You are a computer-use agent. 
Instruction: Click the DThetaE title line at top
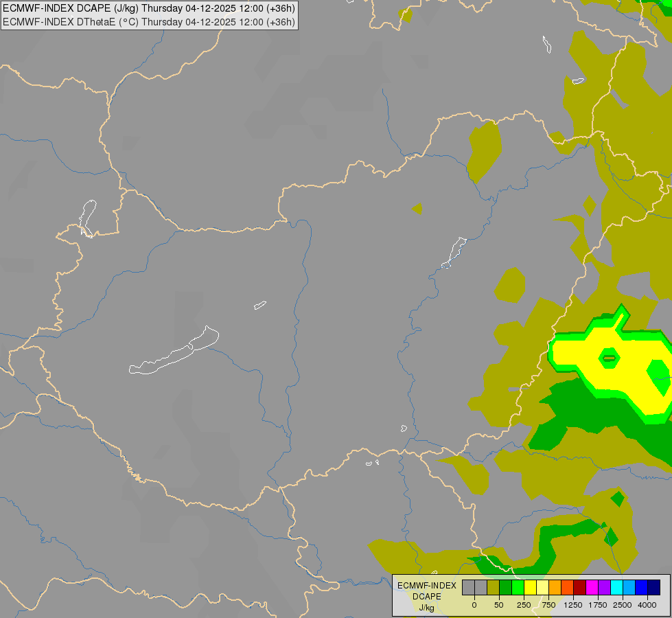[x=149, y=22]
